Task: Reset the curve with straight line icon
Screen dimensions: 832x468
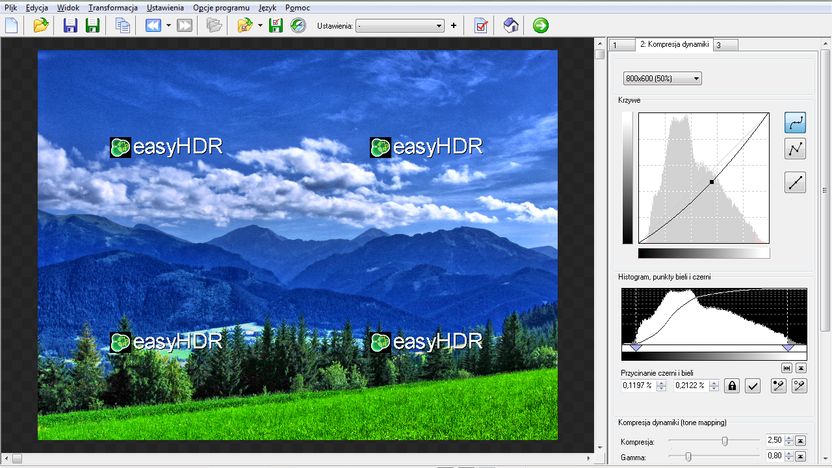Action: click(795, 183)
